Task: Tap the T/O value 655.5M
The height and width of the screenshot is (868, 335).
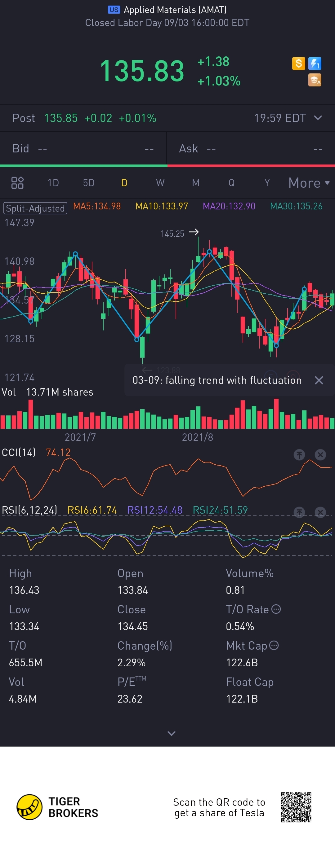Action: point(26,662)
